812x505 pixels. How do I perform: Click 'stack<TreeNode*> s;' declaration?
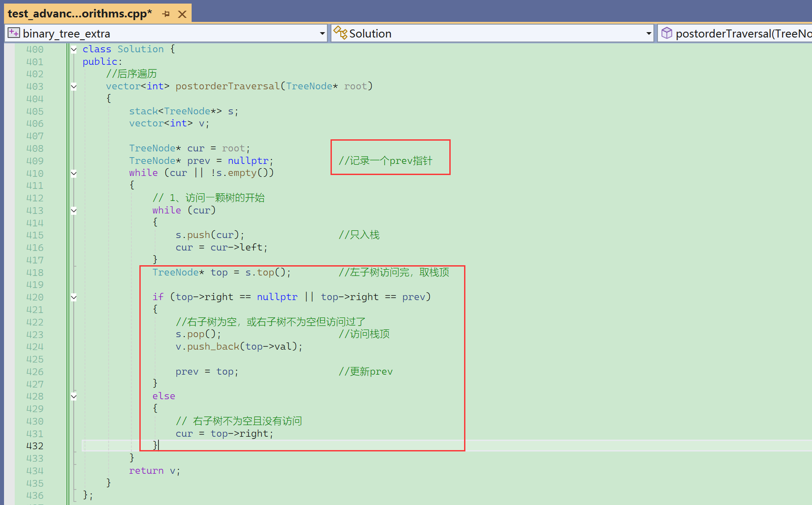pos(184,111)
